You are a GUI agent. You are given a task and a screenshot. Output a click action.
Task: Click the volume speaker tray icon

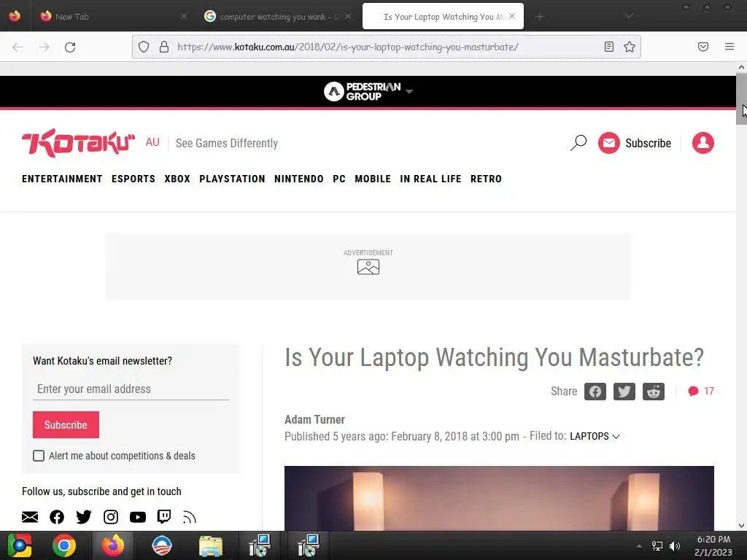click(675, 546)
